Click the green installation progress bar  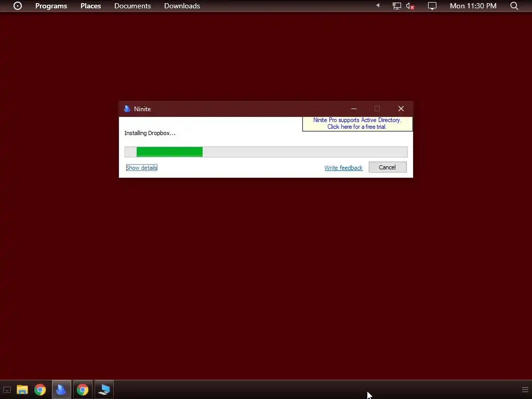pyautogui.click(x=266, y=152)
